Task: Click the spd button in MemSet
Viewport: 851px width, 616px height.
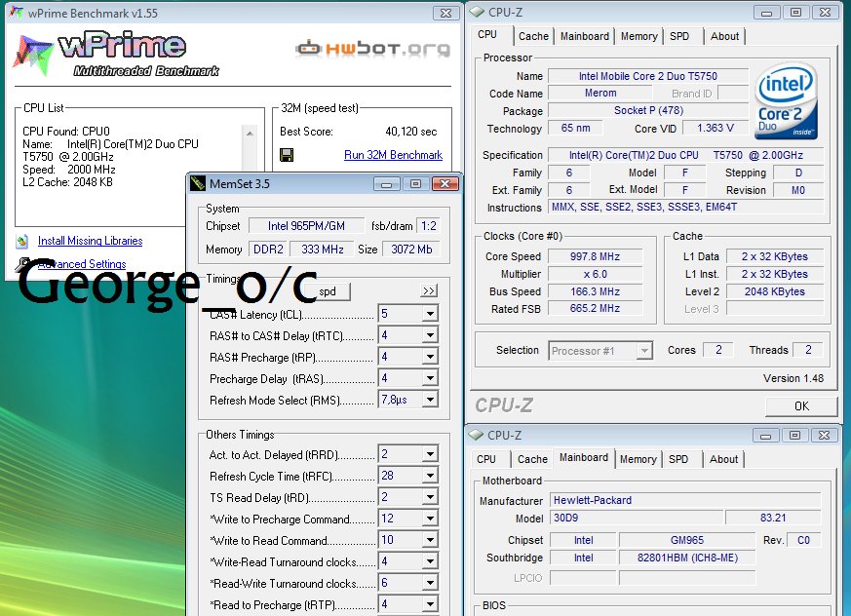Action: 327,291
